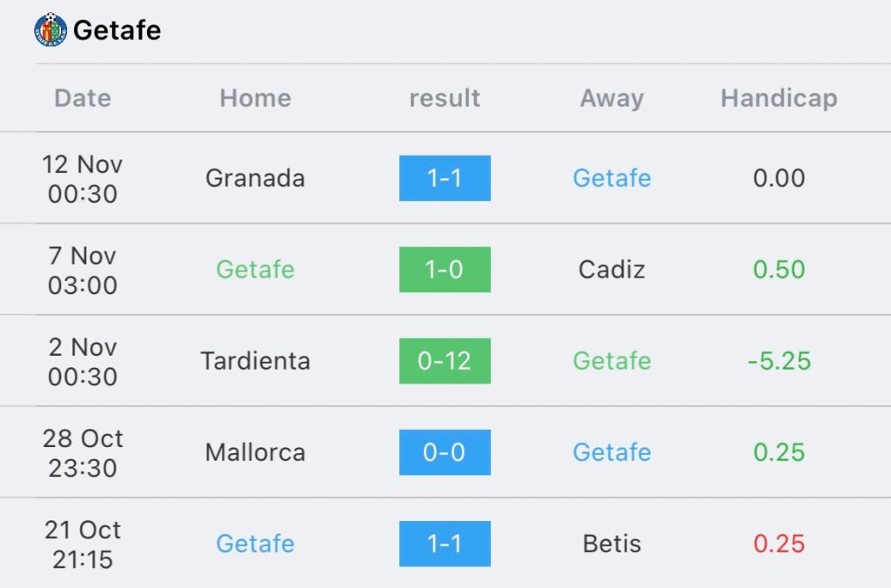
Task: Open the Mallorca 0-0 score badge
Action: tap(445, 452)
